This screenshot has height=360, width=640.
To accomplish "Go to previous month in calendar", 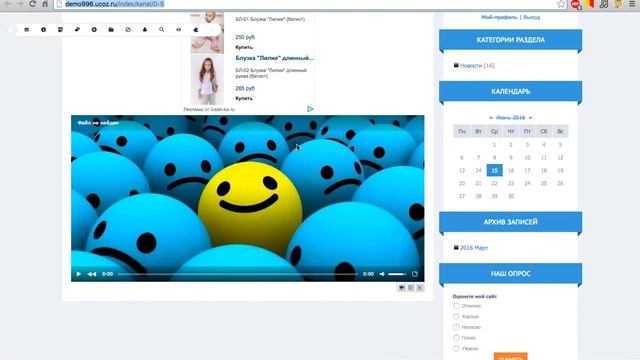I will tap(491, 118).
